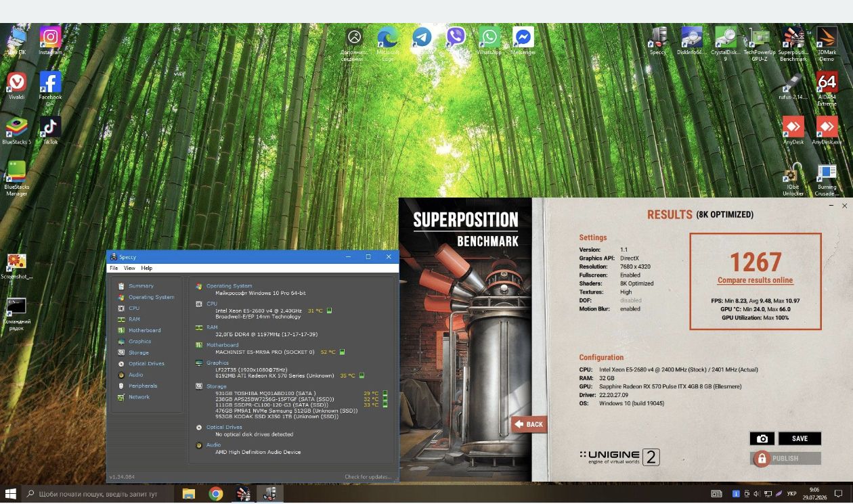Select the BlueStacks 5 desktop icon

click(16, 131)
